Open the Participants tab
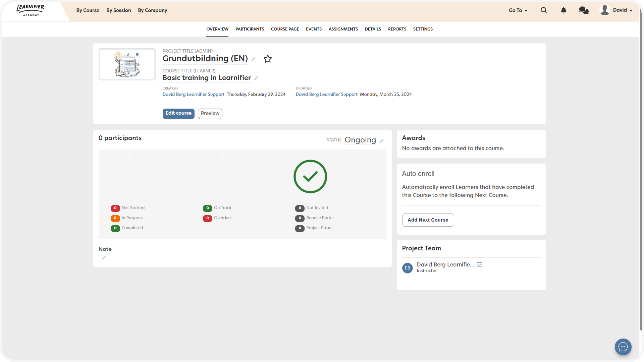The image size is (644, 362). tap(250, 29)
